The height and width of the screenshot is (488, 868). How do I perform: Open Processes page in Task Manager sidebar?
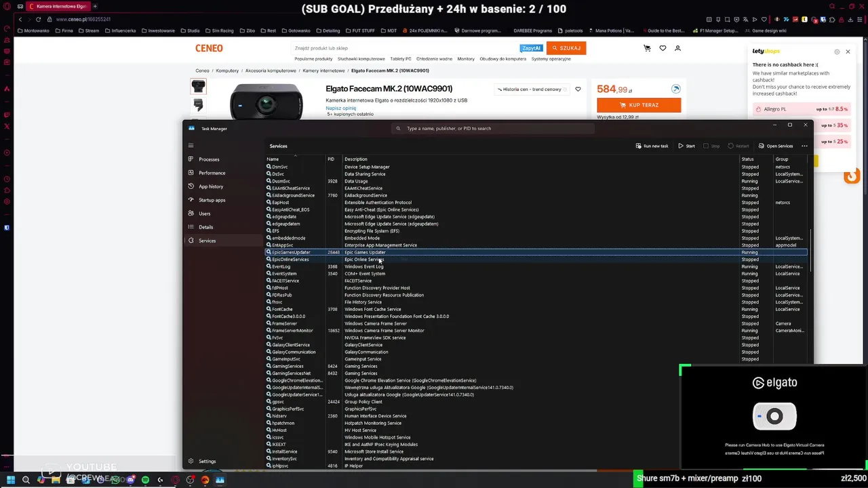point(224,159)
